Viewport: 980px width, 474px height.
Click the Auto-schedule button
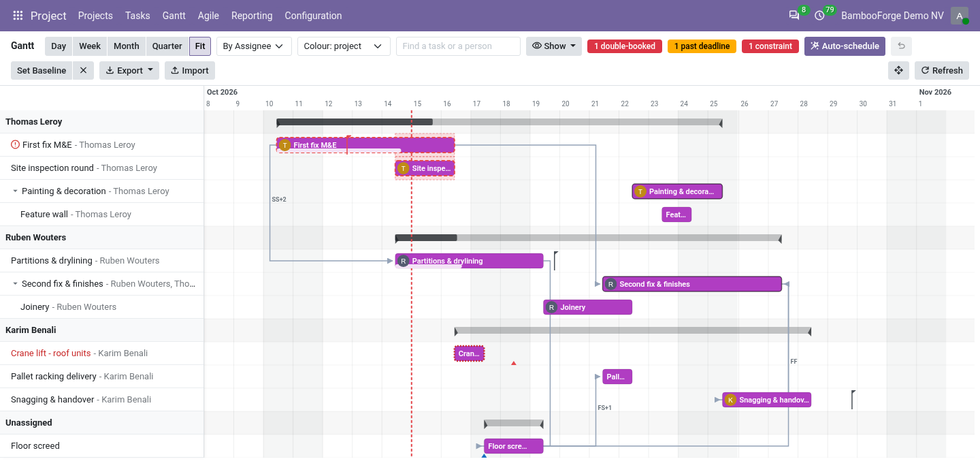pos(845,46)
